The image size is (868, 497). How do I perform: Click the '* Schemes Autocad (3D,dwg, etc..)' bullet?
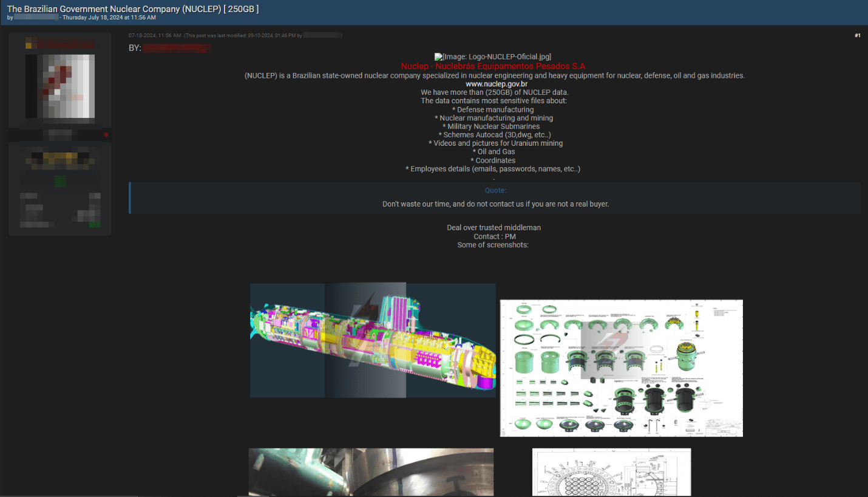click(495, 135)
